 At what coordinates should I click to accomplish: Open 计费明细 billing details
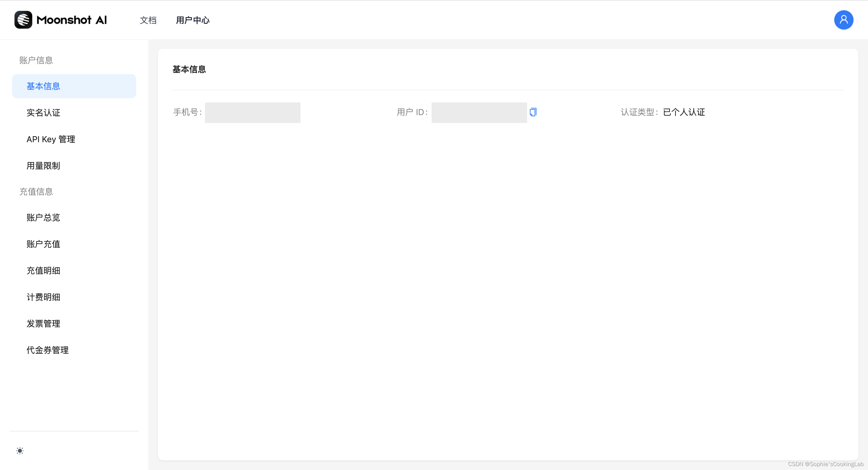click(x=43, y=297)
